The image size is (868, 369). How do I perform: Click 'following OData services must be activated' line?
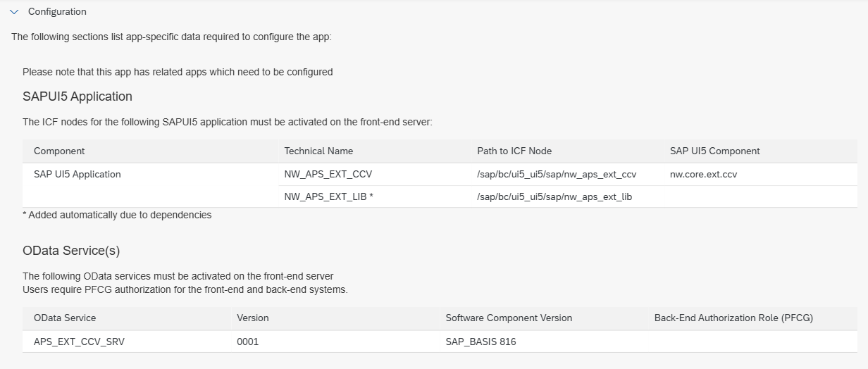[178, 276]
